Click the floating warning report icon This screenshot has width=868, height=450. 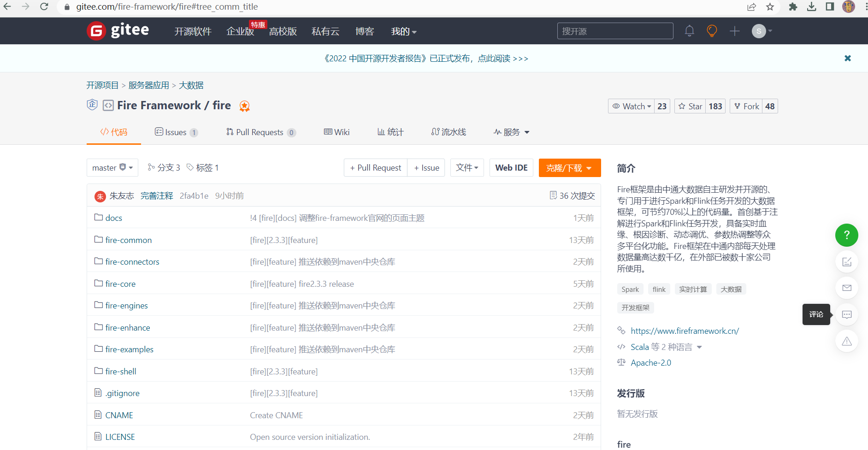[846, 341]
